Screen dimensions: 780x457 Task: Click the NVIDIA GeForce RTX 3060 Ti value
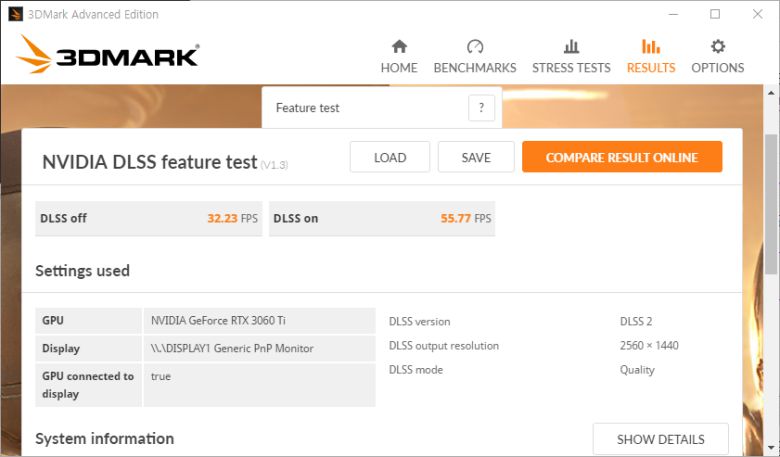pos(216,321)
